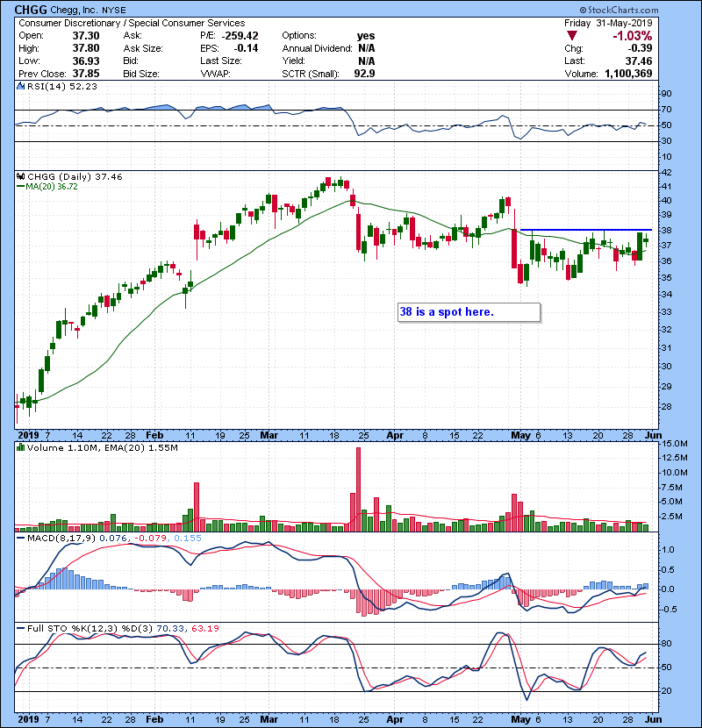
Task: Click the Volume value 1,100,369
Action: (x=628, y=74)
